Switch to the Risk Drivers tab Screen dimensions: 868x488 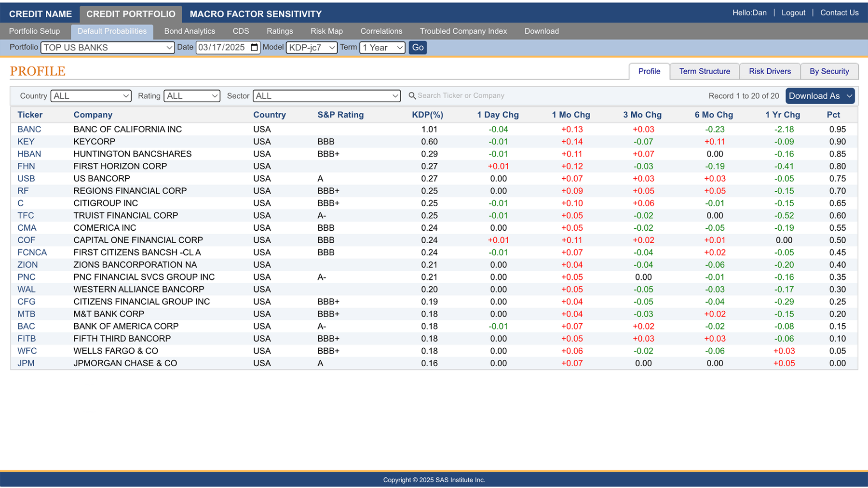pos(770,71)
